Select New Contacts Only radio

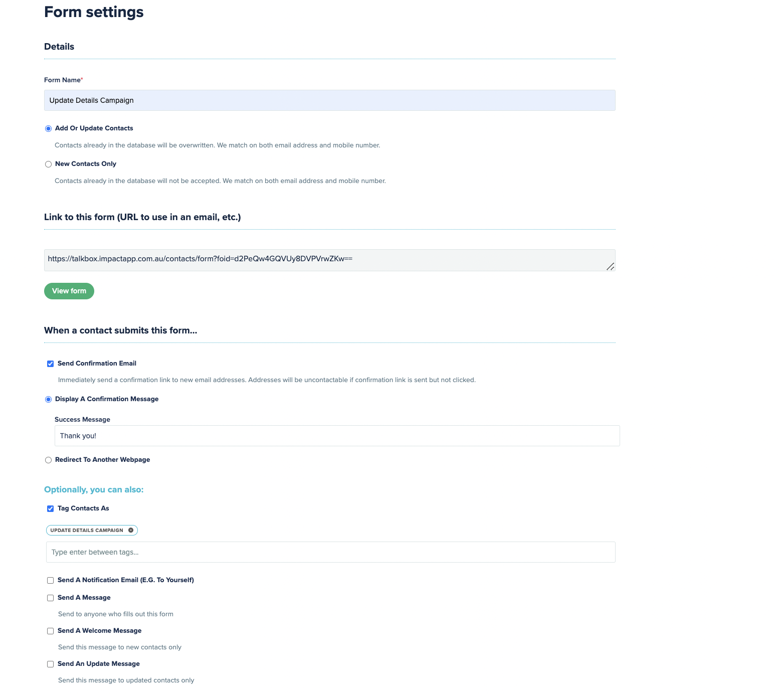[x=49, y=164]
